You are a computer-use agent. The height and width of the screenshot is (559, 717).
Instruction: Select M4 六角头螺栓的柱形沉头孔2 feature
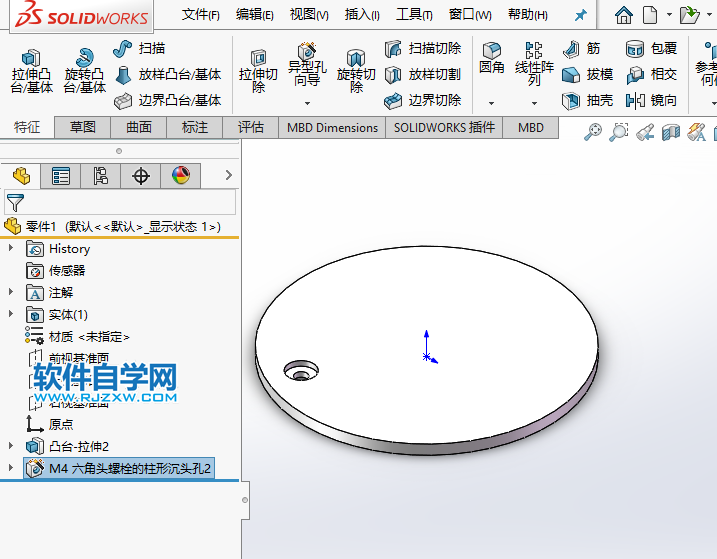point(130,468)
